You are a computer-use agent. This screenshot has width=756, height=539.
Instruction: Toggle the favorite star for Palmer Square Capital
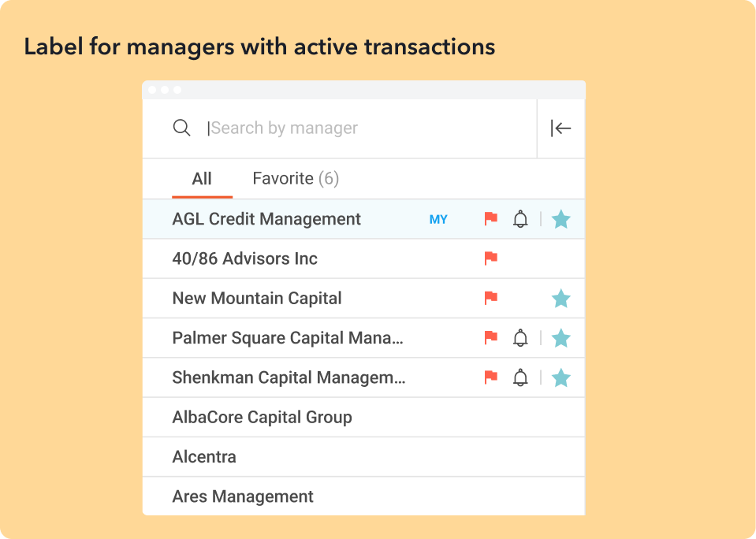pos(560,338)
